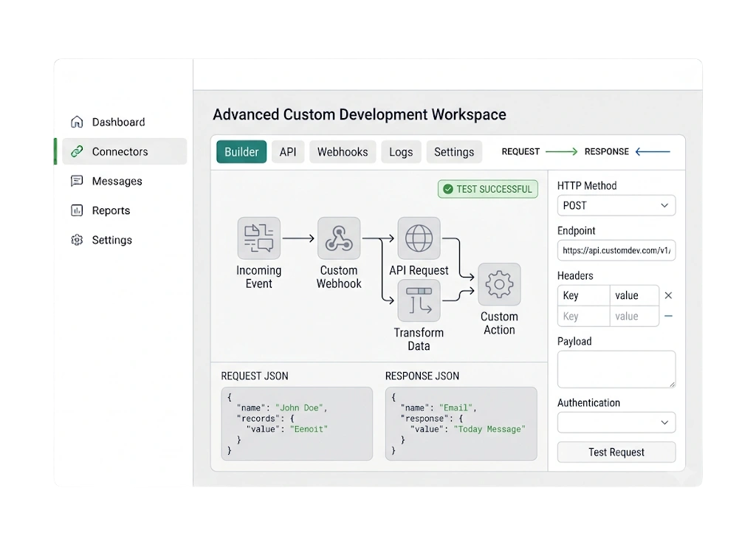Click the "John Doe" value in Request JSON
The width and height of the screenshot is (756, 547).
coord(299,407)
